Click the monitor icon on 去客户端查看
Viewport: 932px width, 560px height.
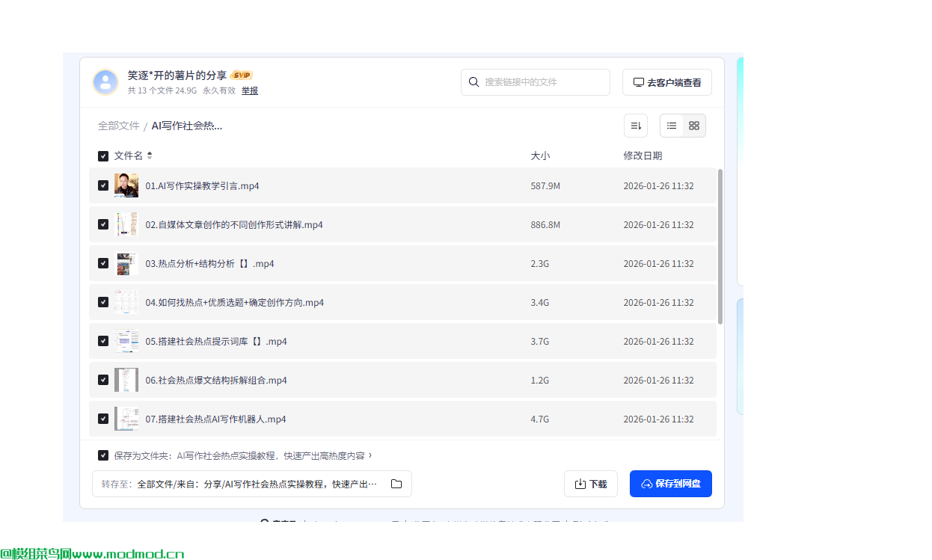click(638, 81)
